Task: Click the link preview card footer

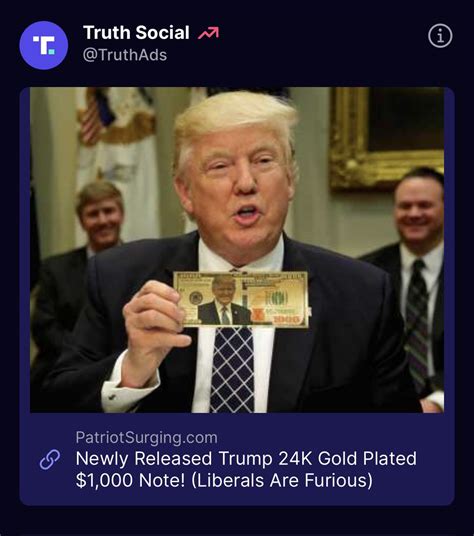Action: pyautogui.click(x=237, y=459)
